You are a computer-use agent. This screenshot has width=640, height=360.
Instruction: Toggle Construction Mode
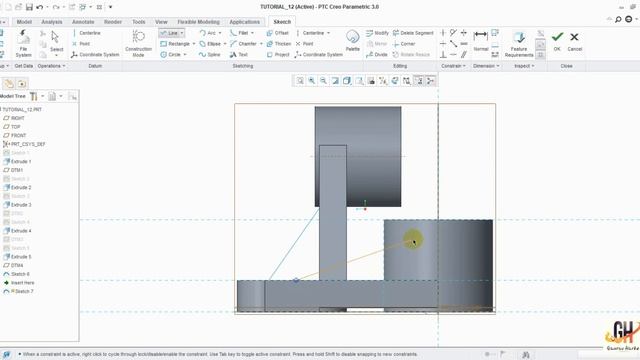[138, 44]
